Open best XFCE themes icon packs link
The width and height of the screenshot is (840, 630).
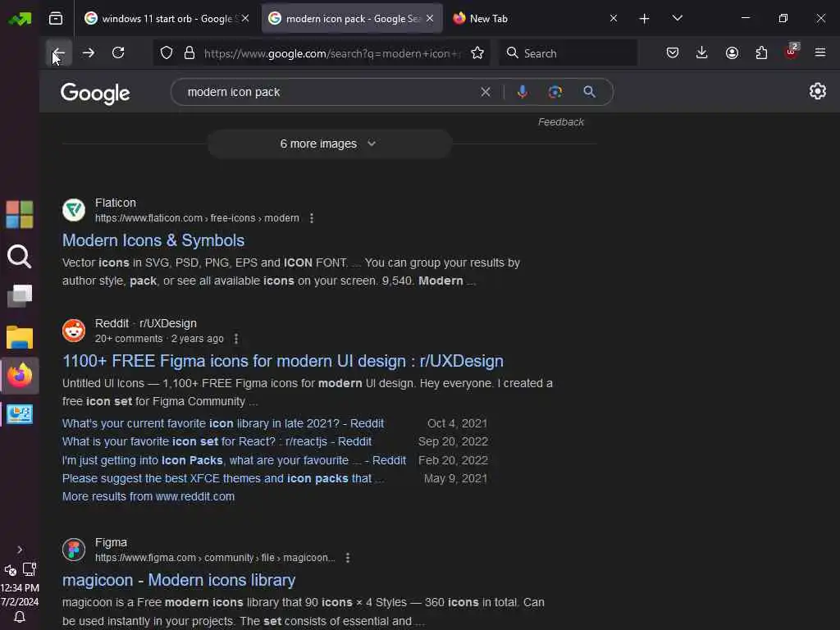coord(222,478)
